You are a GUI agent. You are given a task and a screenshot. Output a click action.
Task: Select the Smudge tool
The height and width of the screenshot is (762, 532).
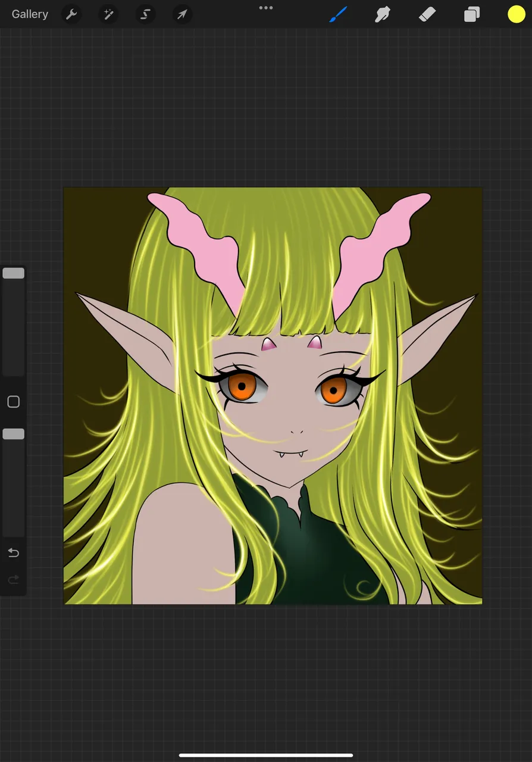382,14
